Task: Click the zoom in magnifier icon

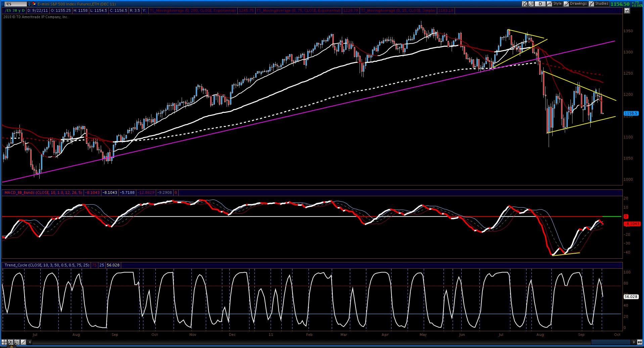Action: click(11, 342)
